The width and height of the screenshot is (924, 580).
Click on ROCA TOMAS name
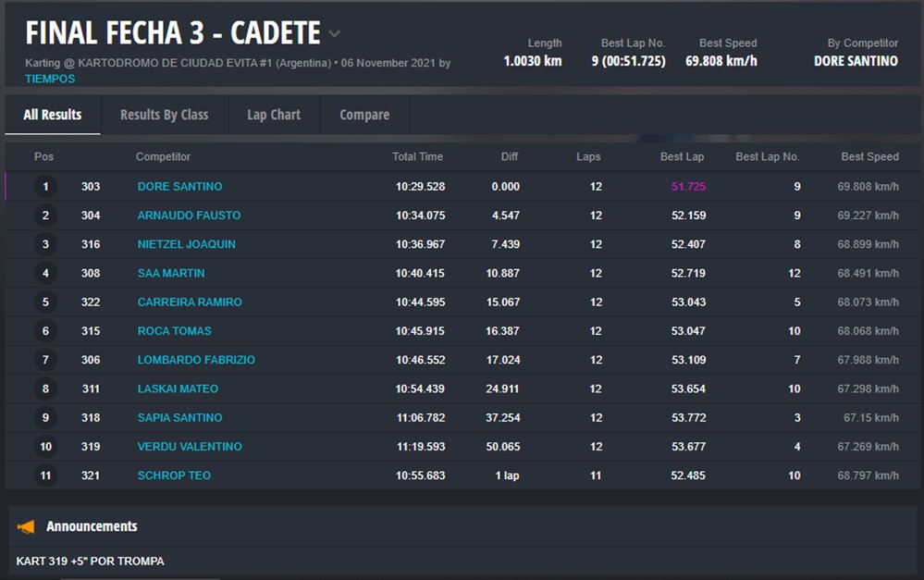pos(174,331)
